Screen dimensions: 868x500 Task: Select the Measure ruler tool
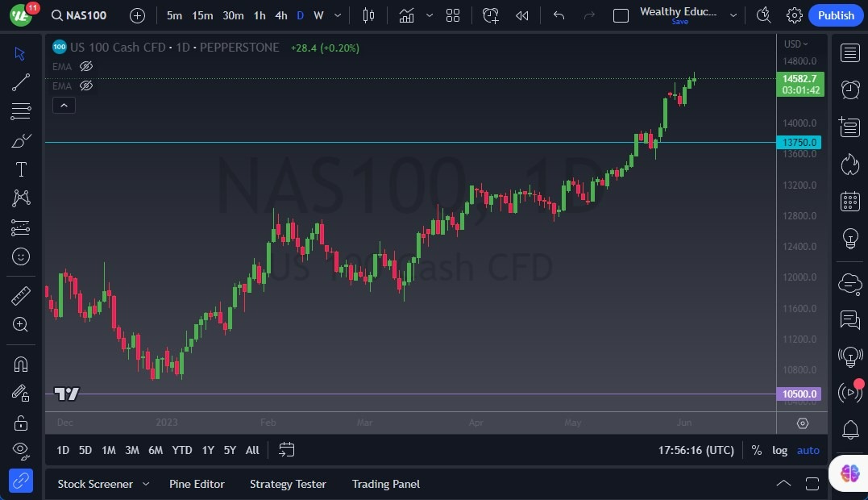tap(20, 296)
